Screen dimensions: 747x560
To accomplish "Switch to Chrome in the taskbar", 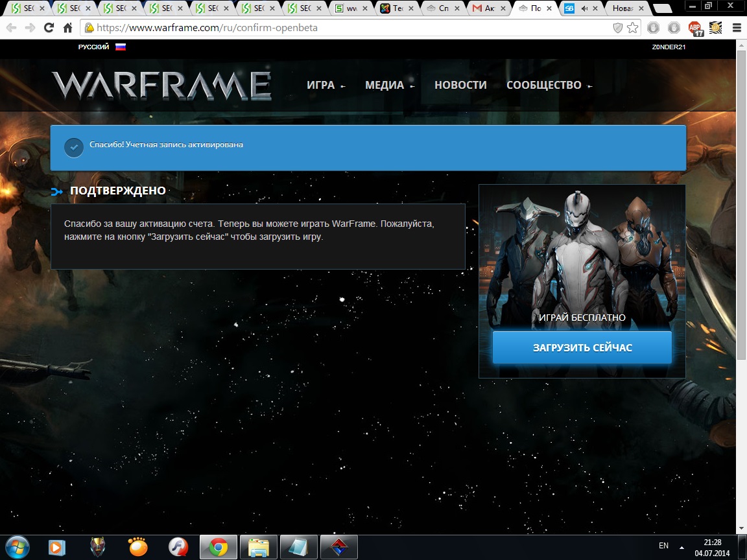I will [x=218, y=547].
